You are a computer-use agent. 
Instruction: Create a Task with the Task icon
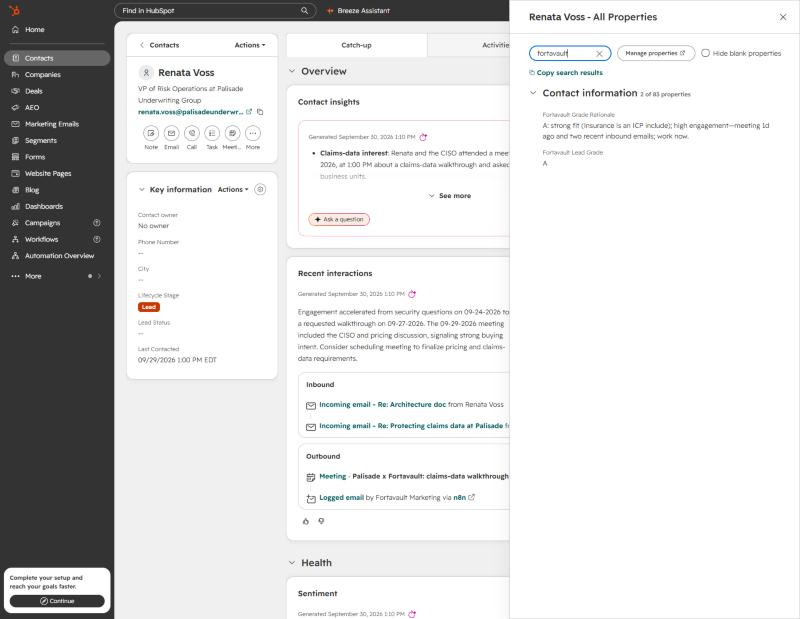tap(212, 133)
